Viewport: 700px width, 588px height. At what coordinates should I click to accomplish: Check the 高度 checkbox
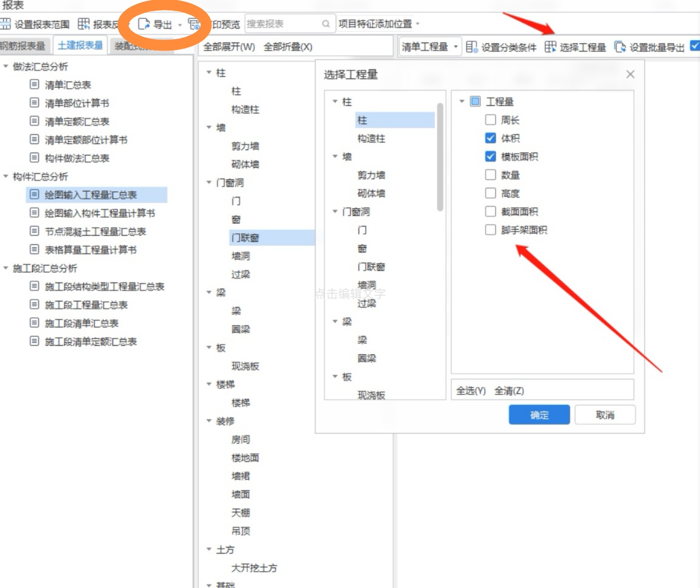[x=490, y=193]
